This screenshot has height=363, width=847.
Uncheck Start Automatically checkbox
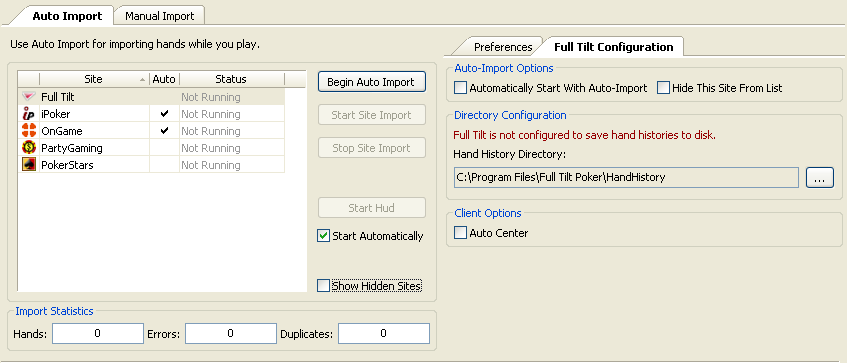(323, 236)
